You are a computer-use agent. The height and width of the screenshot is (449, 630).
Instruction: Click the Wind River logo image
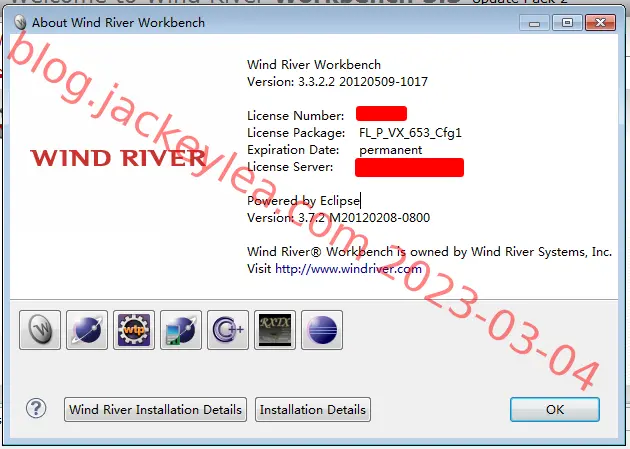pos(118,158)
